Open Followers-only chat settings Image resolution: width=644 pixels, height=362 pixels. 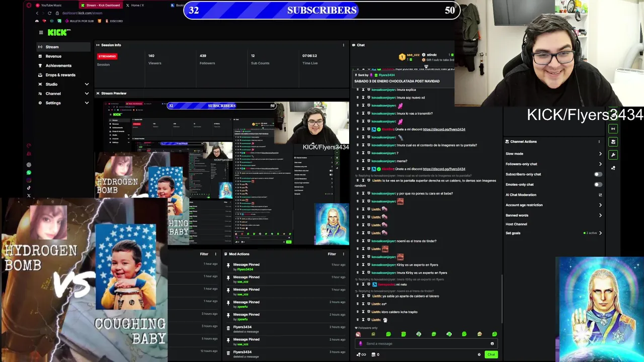point(553,164)
